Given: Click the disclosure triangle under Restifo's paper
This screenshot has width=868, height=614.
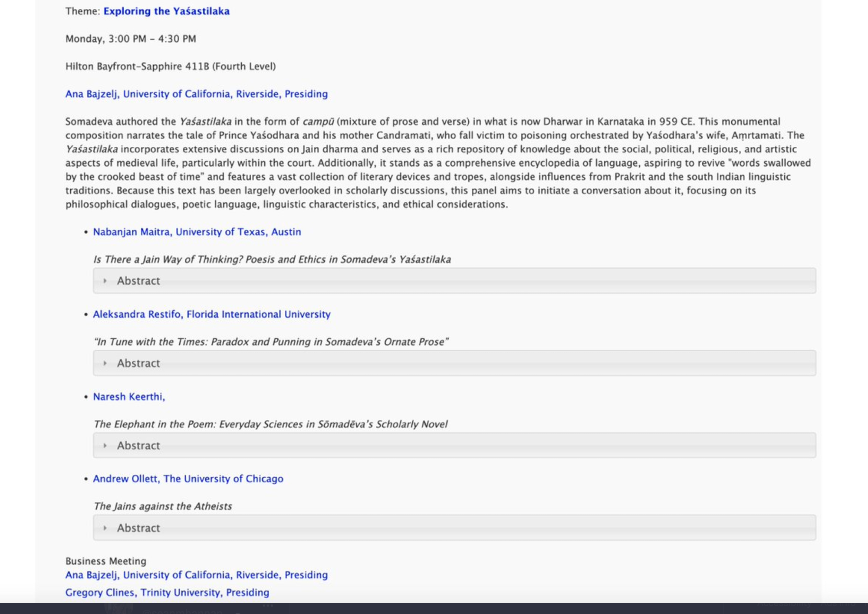Looking at the screenshot, I should (x=105, y=363).
